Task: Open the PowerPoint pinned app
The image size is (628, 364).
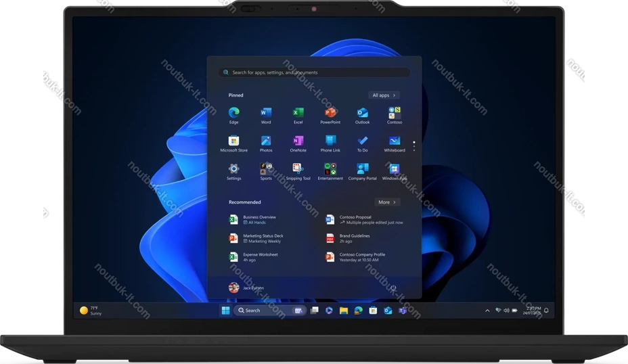Action: pyautogui.click(x=330, y=113)
